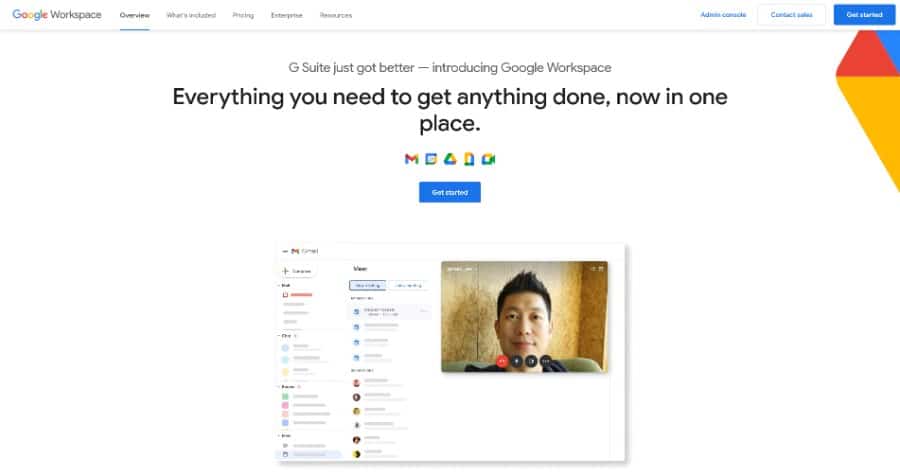Click the red hang-up call button
The height and width of the screenshot is (476, 900).
(502, 361)
